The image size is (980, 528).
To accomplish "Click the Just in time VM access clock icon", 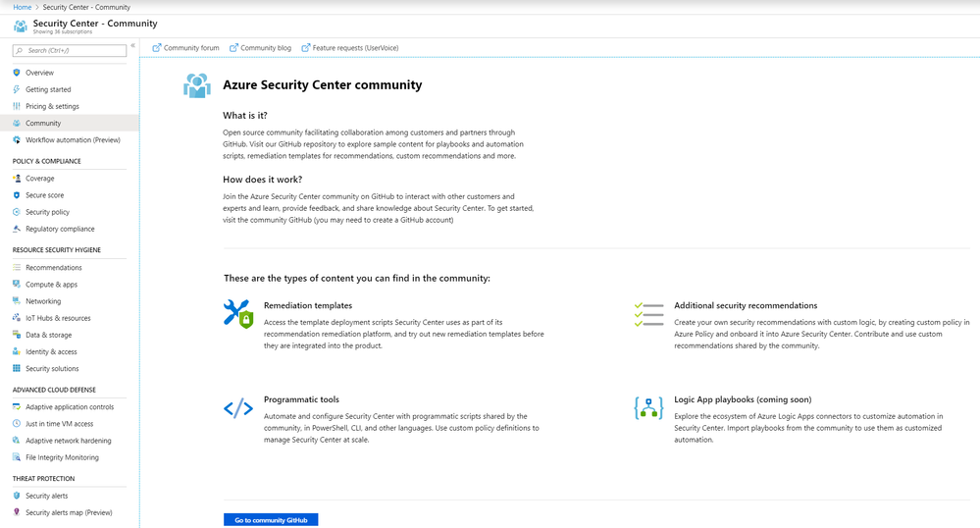I will (x=17, y=424).
